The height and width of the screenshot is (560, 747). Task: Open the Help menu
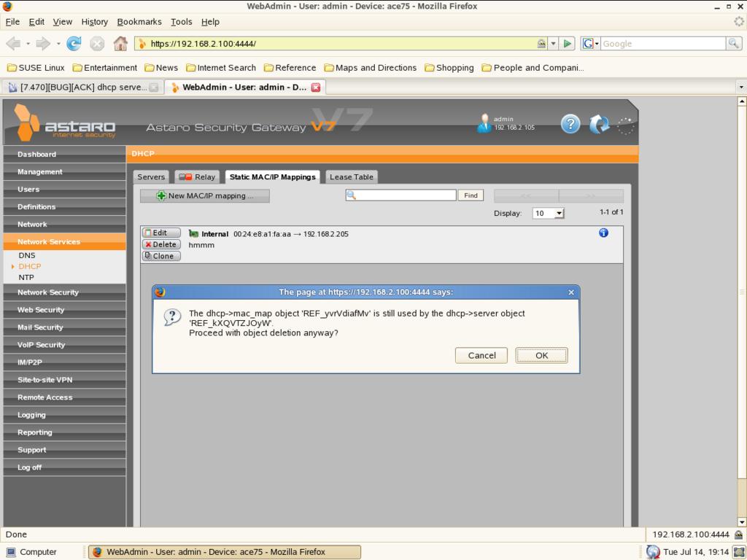[x=210, y=22]
